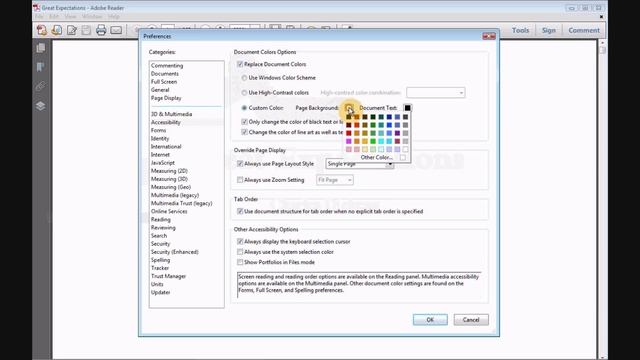Select Updater category
Viewport: 640px width, 360px height.
coord(160,292)
